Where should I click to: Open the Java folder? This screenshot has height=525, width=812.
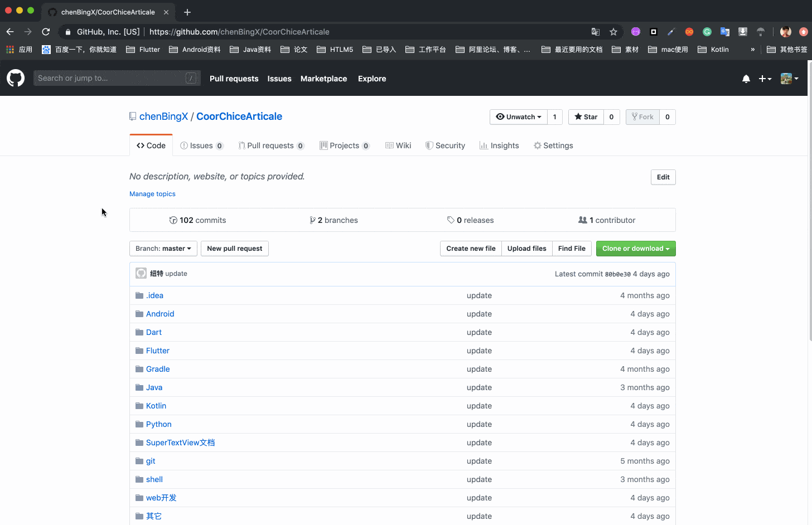[x=154, y=387]
